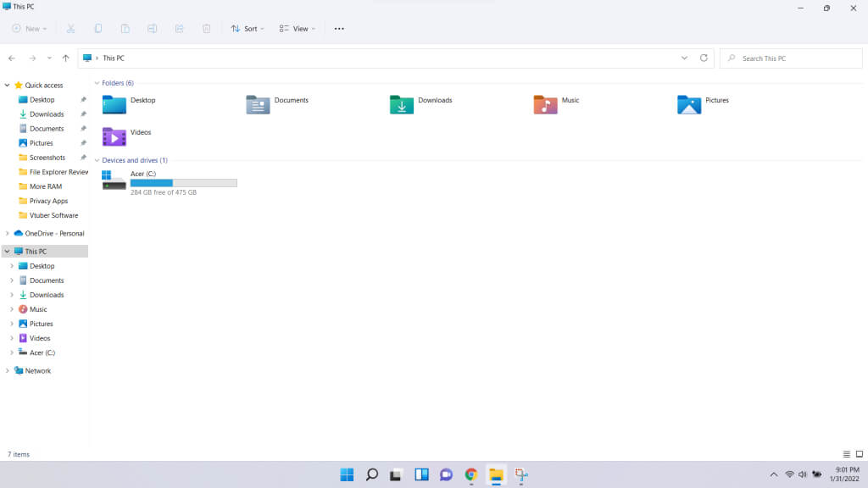Click the Search This PC field
Screen dimensions: 868x488
pos(797,58)
